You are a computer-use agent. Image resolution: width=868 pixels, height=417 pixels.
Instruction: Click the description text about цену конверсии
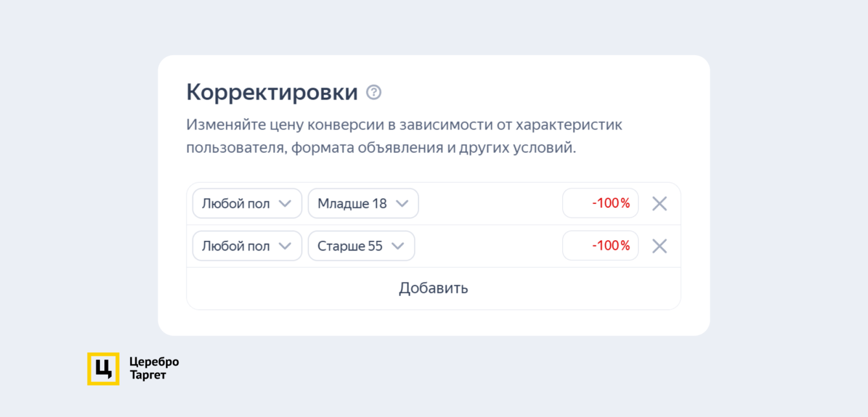pyautogui.click(x=404, y=136)
